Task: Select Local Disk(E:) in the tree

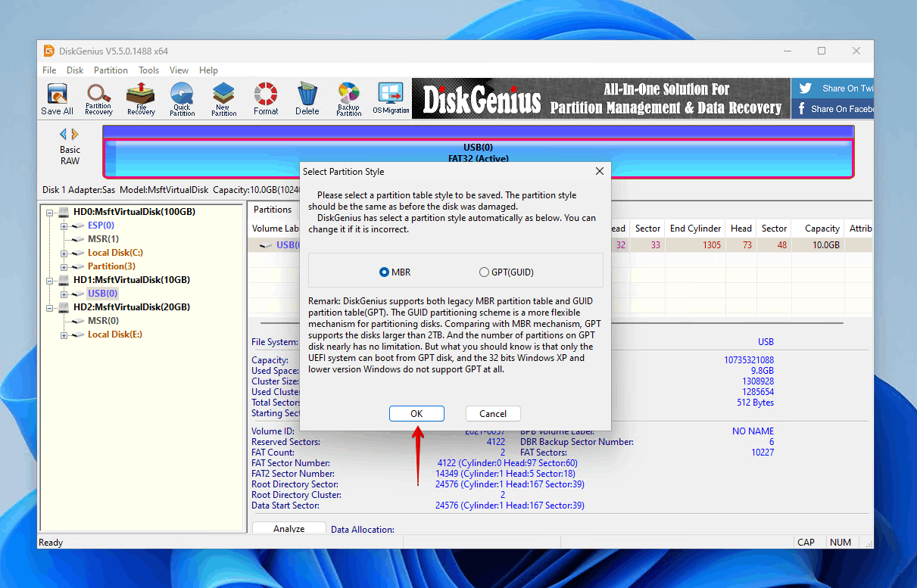Action: [x=114, y=334]
